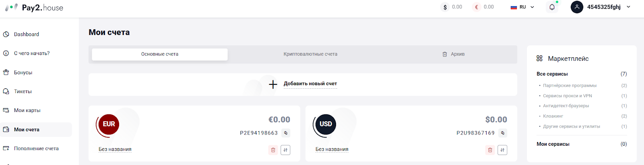Go to Пополнение счета in sidebar
This screenshot has width=644, height=165.
pos(36,149)
